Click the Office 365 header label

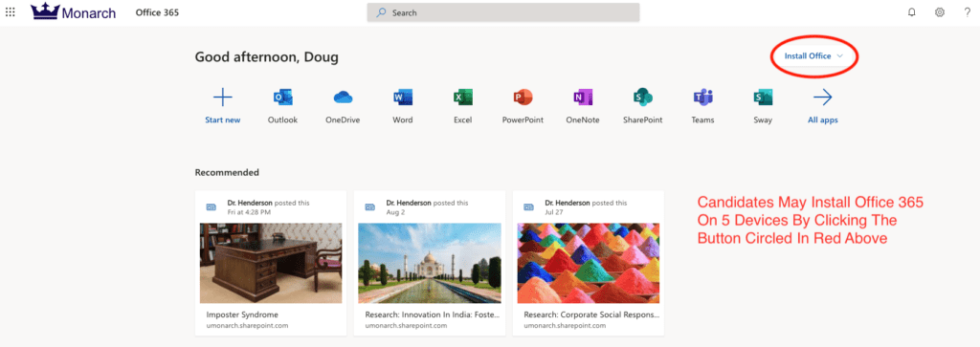coord(158,12)
